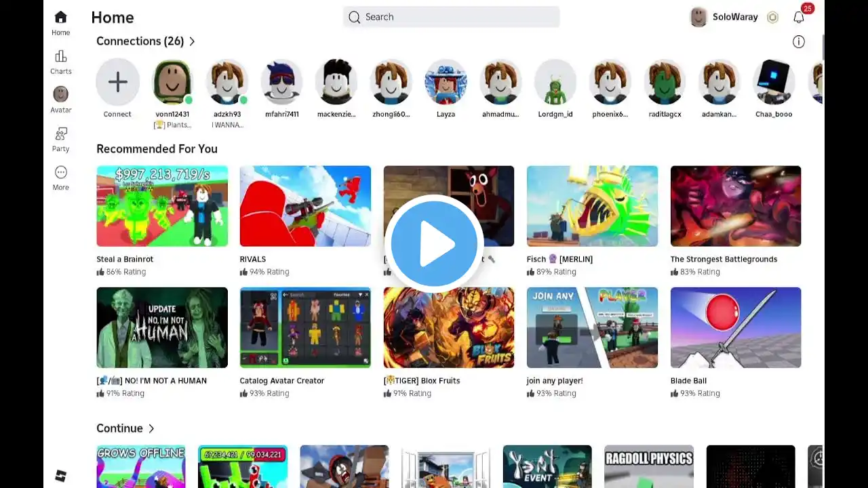This screenshot has width=868, height=488.
Task: Click the magnifier icon in the search bar
Action: click(354, 17)
